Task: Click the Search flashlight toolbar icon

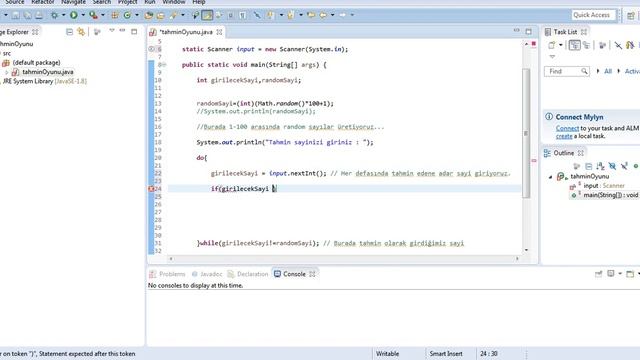Action: coord(173,16)
